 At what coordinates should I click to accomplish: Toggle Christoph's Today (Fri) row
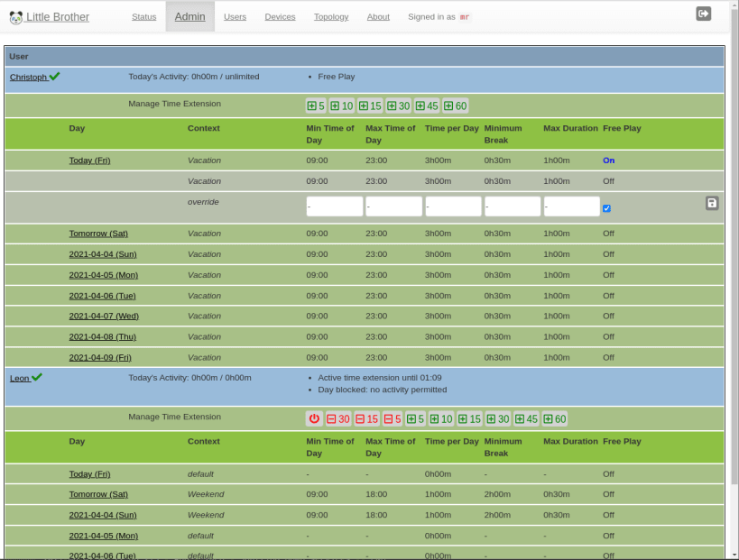(x=89, y=161)
